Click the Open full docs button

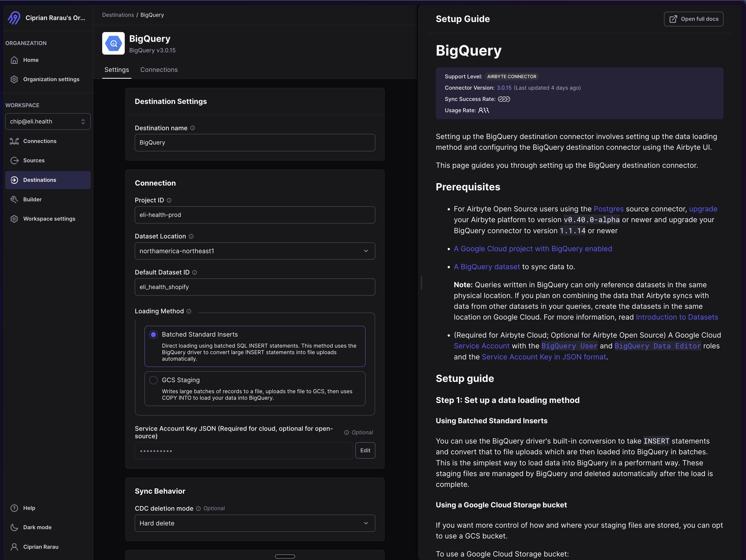pos(693,19)
